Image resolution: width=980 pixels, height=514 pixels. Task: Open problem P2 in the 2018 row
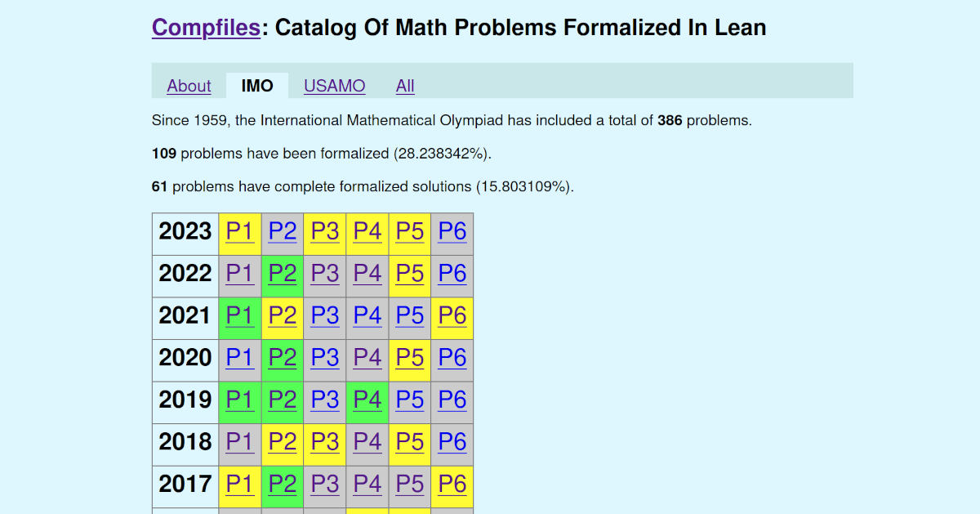click(283, 442)
